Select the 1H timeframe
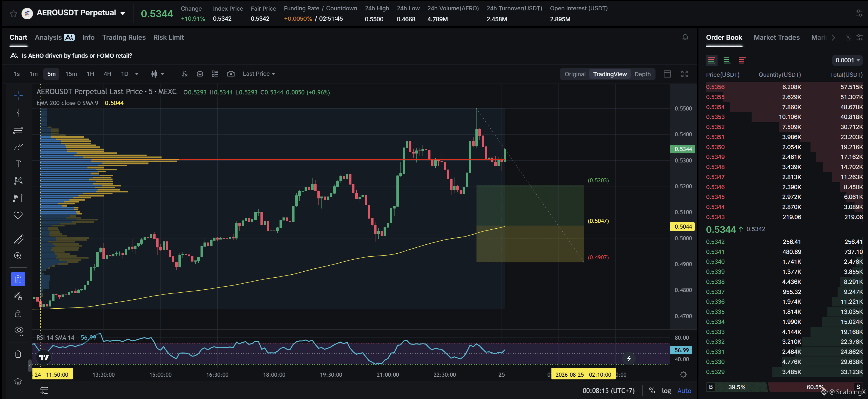The height and width of the screenshot is (399, 868). (x=90, y=74)
